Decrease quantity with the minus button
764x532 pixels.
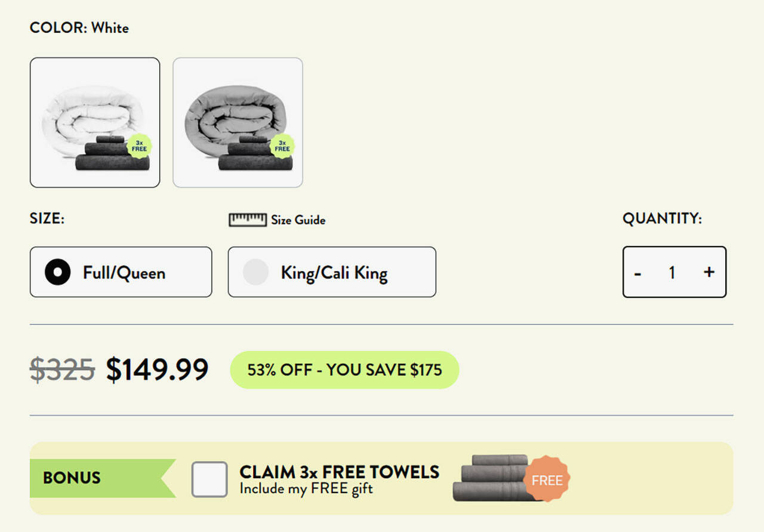pos(638,273)
